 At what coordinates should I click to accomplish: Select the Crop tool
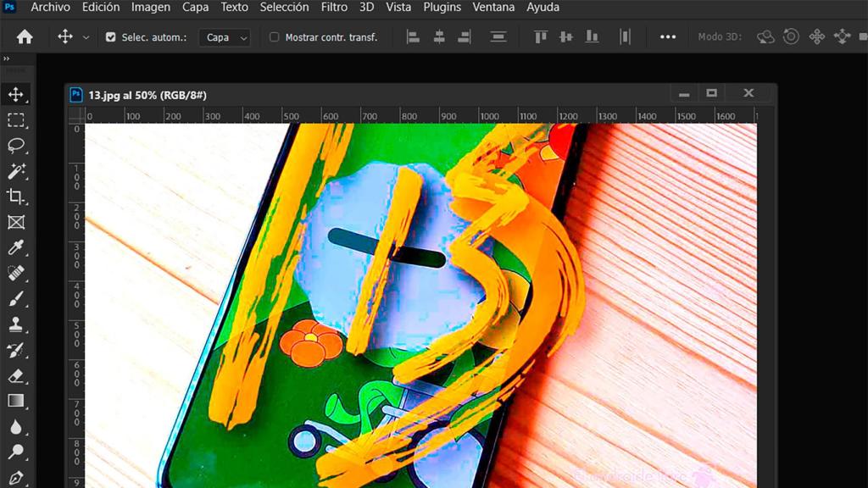[16, 197]
